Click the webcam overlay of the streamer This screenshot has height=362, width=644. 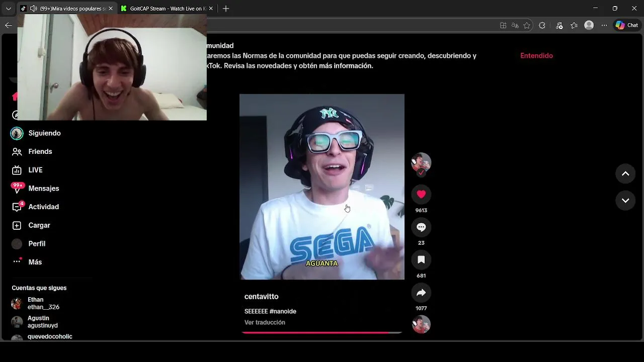pos(112,67)
